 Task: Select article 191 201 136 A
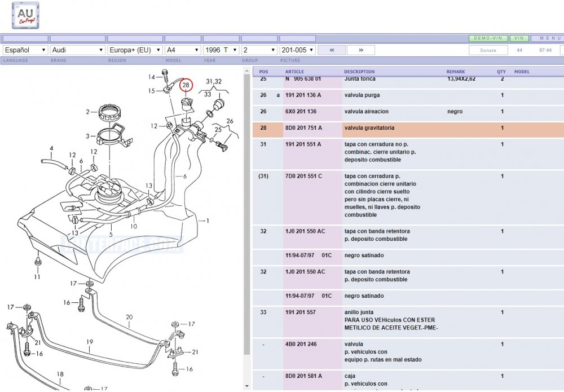coord(303,95)
